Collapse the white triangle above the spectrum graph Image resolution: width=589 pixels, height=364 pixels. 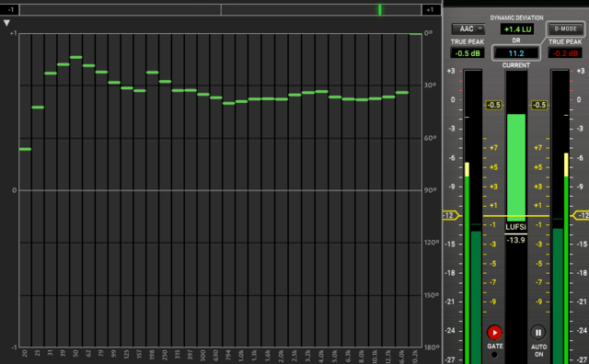6,23
